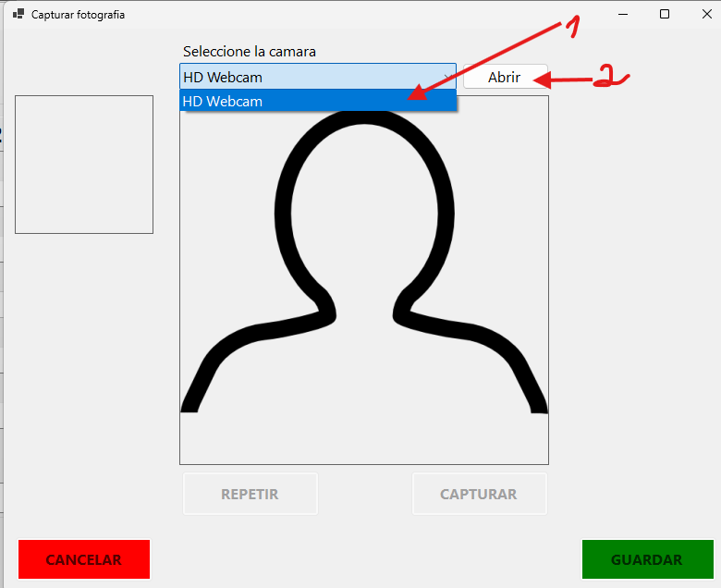Select the empty photo thumbnail box
Viewport: 721px width, 588px height.
pos(84,165)
